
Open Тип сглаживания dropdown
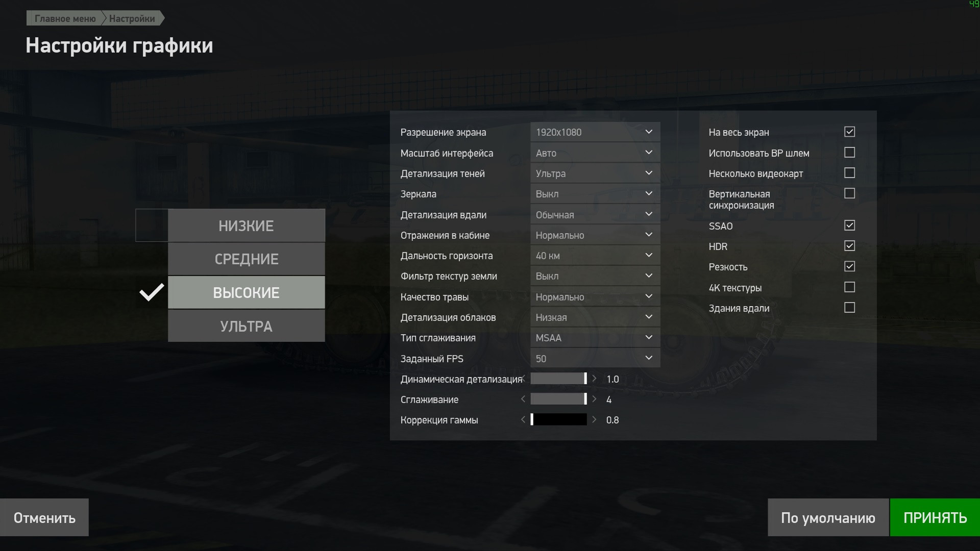pos(595,338)
